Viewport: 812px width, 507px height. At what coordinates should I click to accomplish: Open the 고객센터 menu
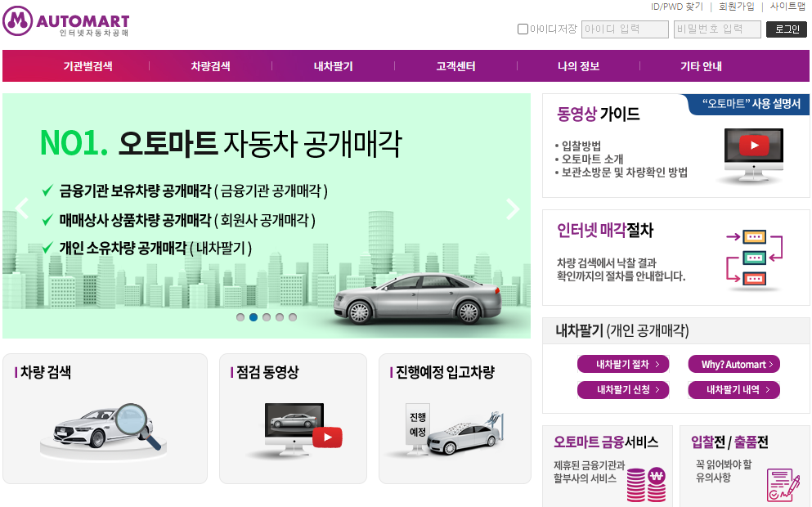455,66
